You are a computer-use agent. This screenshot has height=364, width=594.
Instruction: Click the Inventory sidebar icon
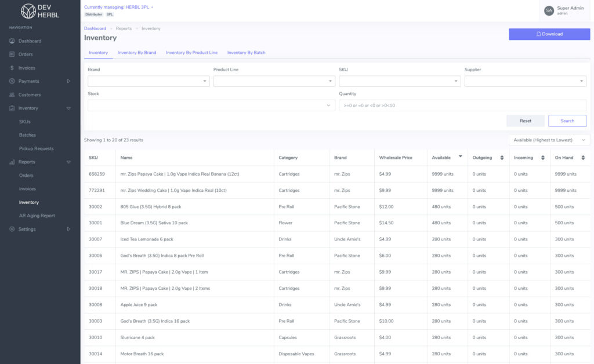point(12,108)
